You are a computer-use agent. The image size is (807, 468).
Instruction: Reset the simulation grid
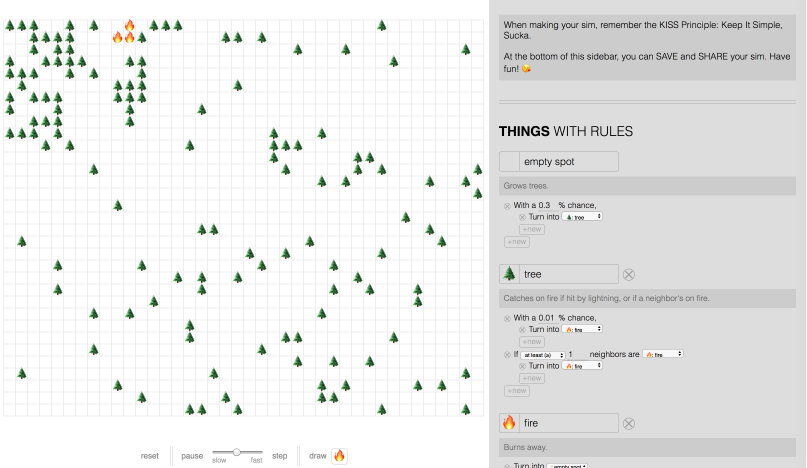click(149, 456)
